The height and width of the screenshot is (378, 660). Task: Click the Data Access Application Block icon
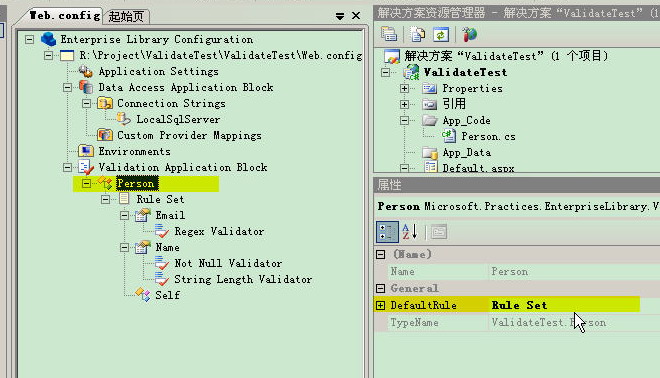tap(86, 87)
